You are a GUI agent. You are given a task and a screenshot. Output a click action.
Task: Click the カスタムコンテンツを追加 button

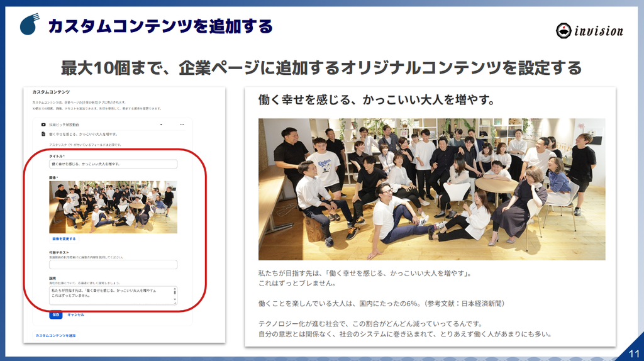pyautogui.click(x=55, y=336)
